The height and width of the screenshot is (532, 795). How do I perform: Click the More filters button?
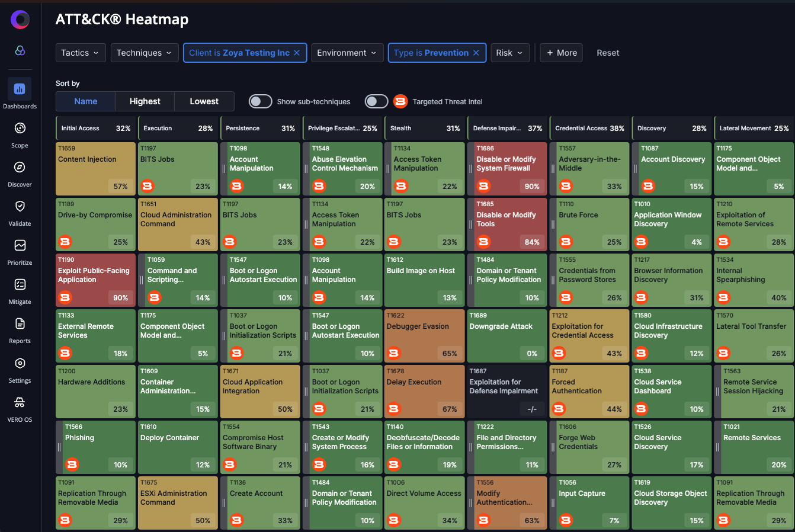pos(562,53)
